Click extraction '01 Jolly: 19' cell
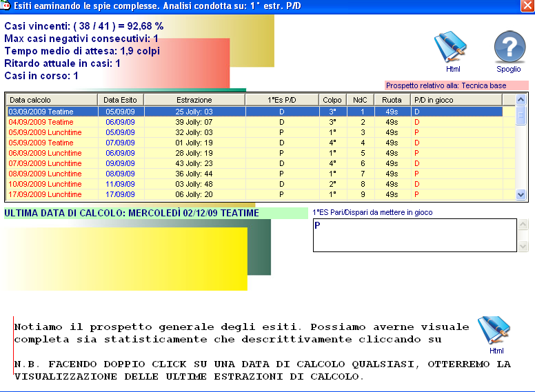 [194, 143]
